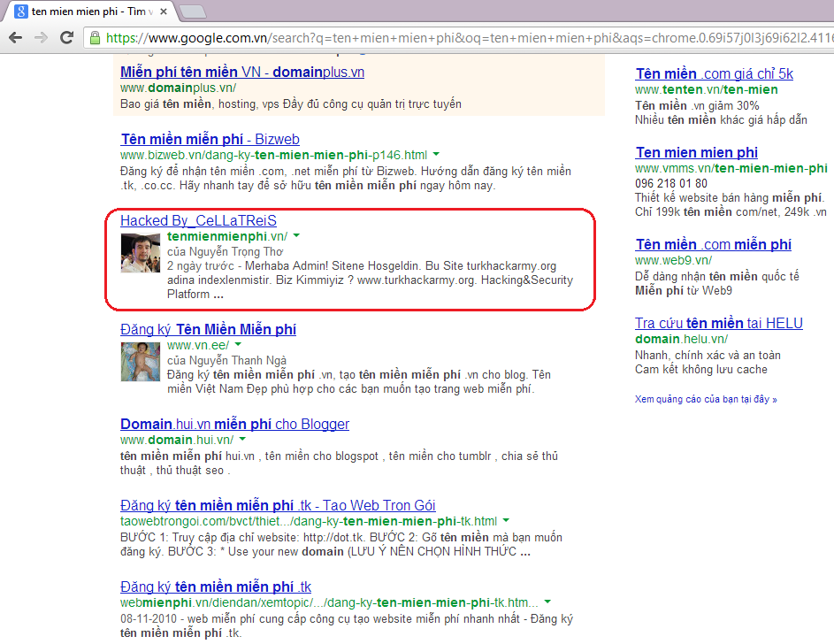Open dropdown arrow beside tenmienmienphi.vn URL
Image resolution: width=834 pixels, height=644 pixels.
click(297, 236)
